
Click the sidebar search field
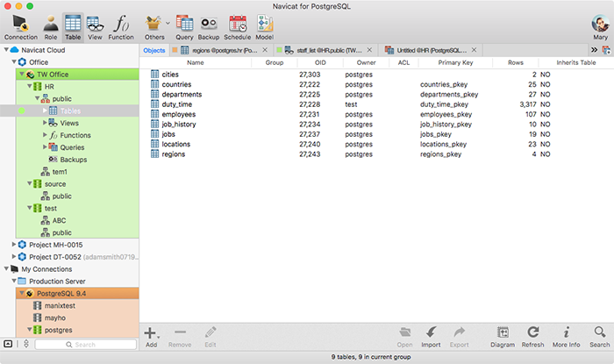pyautogui.click(x=86, y=345)
